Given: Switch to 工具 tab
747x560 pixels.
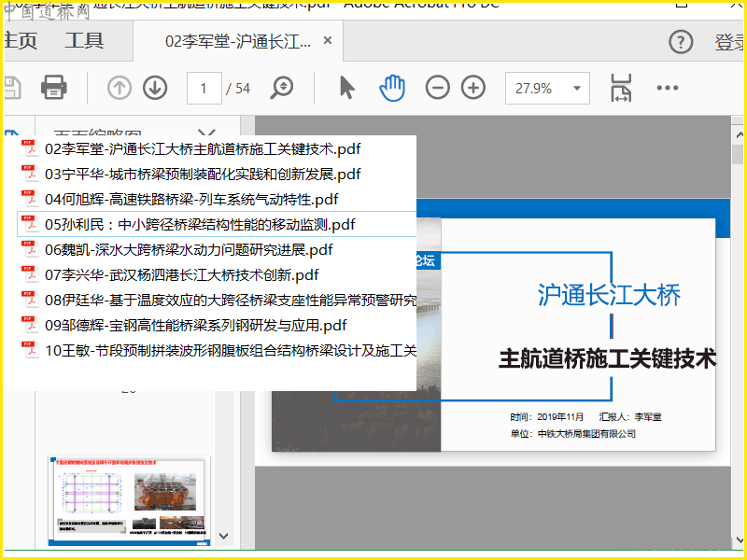Looking at the screenshot, I should point(84,41).
